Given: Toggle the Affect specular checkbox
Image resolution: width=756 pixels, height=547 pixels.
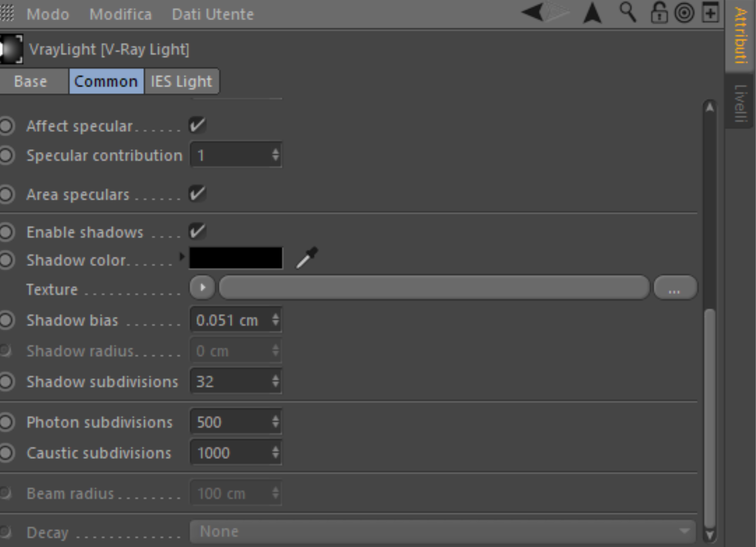Looking at the screenshot, I should pyautogui.click(x=197, y=125).
